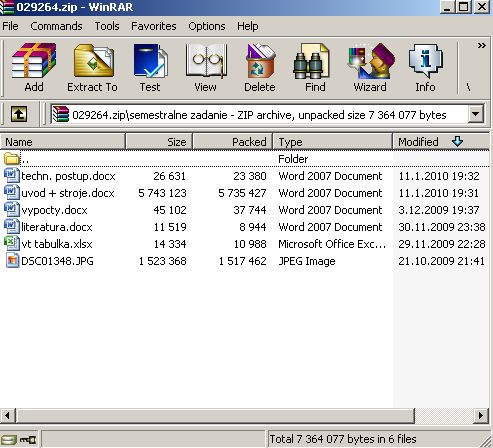Click the JPEG Image type cell
This screenshot has height=448, width=493.
[x=307, y=261]
